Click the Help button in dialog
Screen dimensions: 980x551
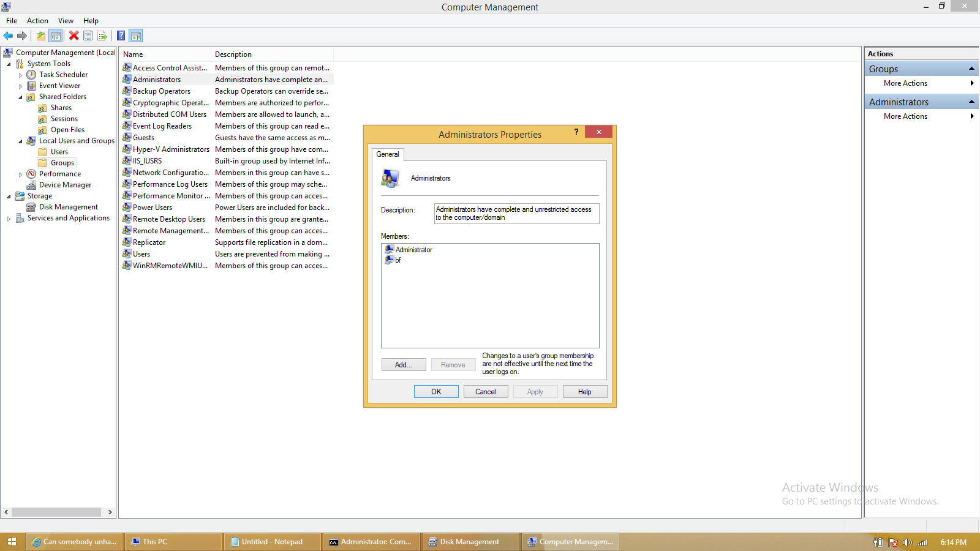pyautogui.click(x=585, y=392)
